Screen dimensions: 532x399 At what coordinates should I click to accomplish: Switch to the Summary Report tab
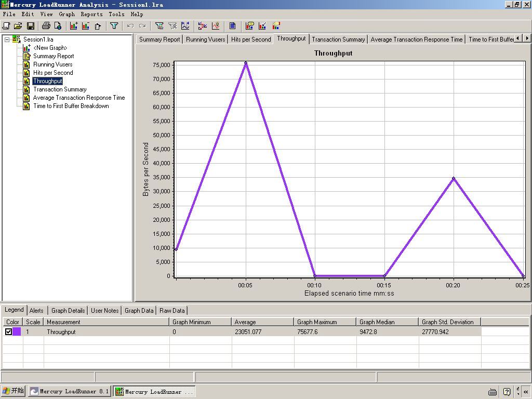click(x=159, y=39)
